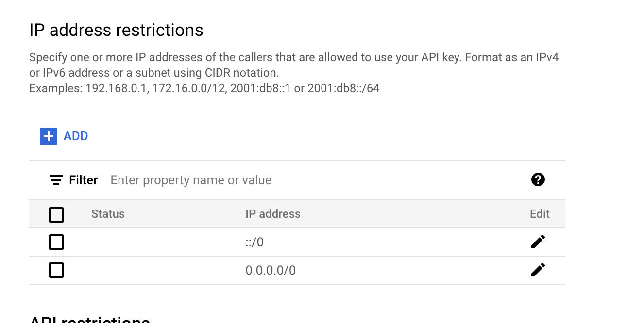Select the 0.0.0.0/0 IP address cell
644x323 pixels.
(x=271, y=270)
